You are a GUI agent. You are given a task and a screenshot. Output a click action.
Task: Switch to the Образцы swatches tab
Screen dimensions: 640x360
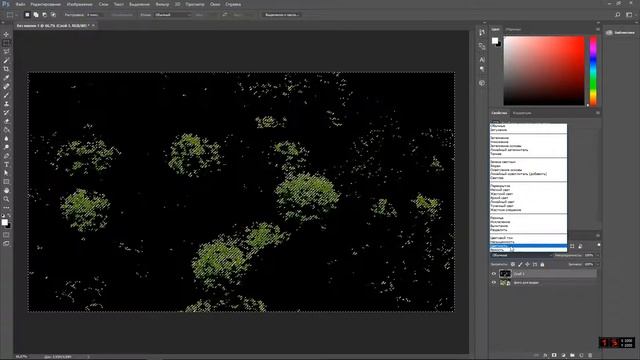[513, 29]
